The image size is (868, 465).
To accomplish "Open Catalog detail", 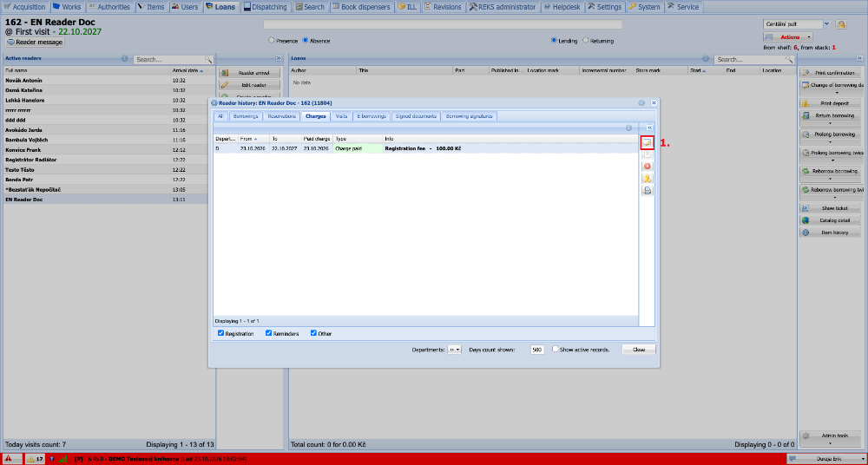I will [x=831, y=220].
